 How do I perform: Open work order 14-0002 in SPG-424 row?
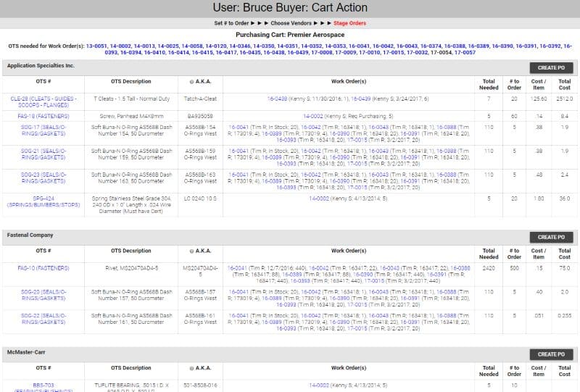coord(319,199)
